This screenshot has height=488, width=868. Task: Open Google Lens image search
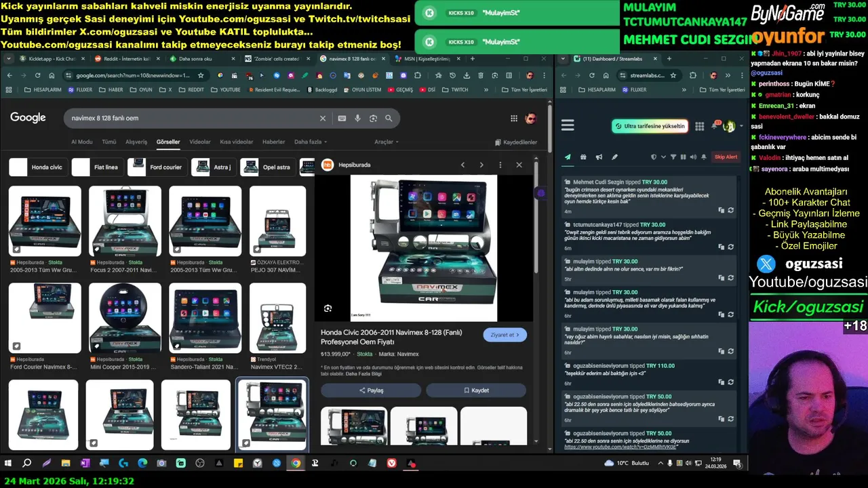click(x=373, y=118)
